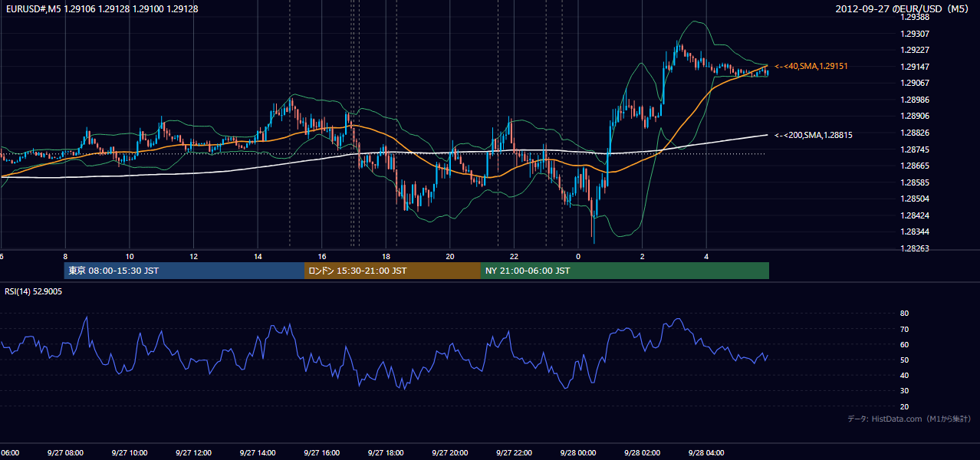Click the 9/28 04:00 time axis label
The height and width of the screenshot is (460, 980).
(706, 453)
